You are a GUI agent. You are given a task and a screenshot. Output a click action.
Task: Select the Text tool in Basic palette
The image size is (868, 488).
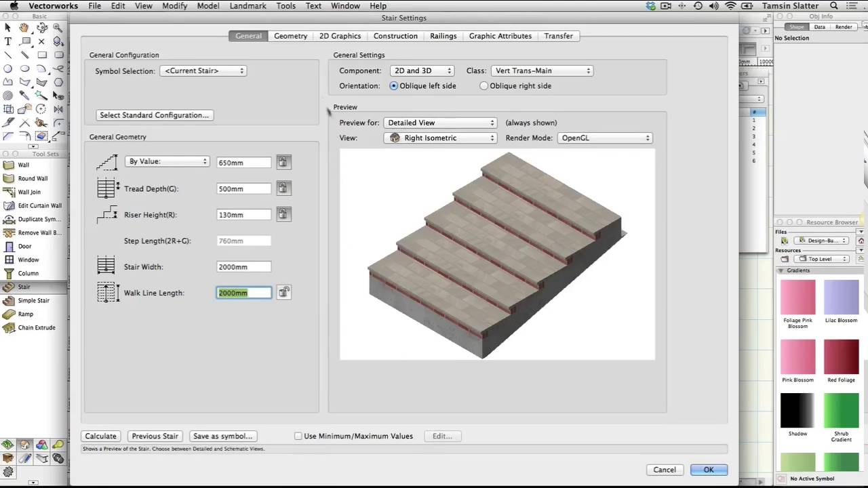[x=7, y=41]
